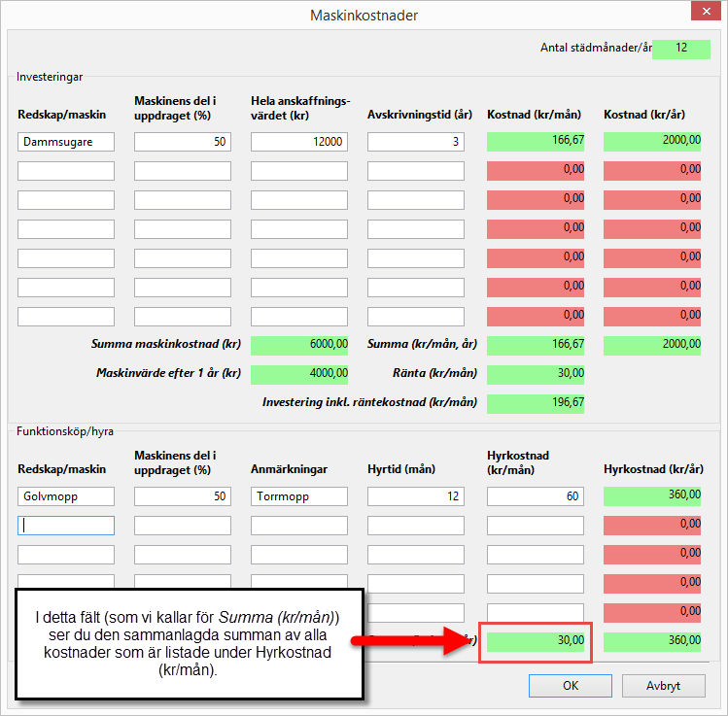Image resolution: width=728 pixels, height=716 pixels.
Task: Select the 12000 anskaffningsvärde field
Action: click(x=299, y=142)
